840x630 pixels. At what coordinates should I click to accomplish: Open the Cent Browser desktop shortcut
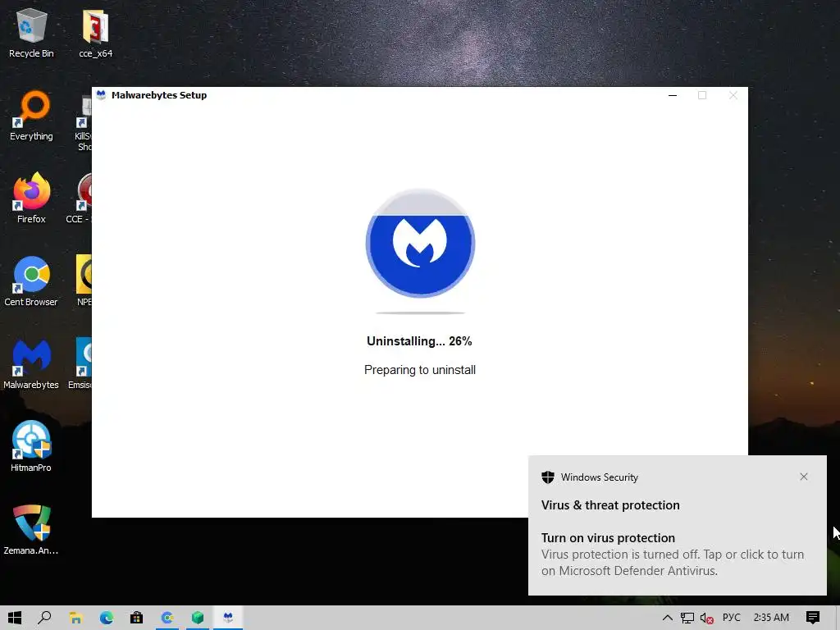pos(31,282)
